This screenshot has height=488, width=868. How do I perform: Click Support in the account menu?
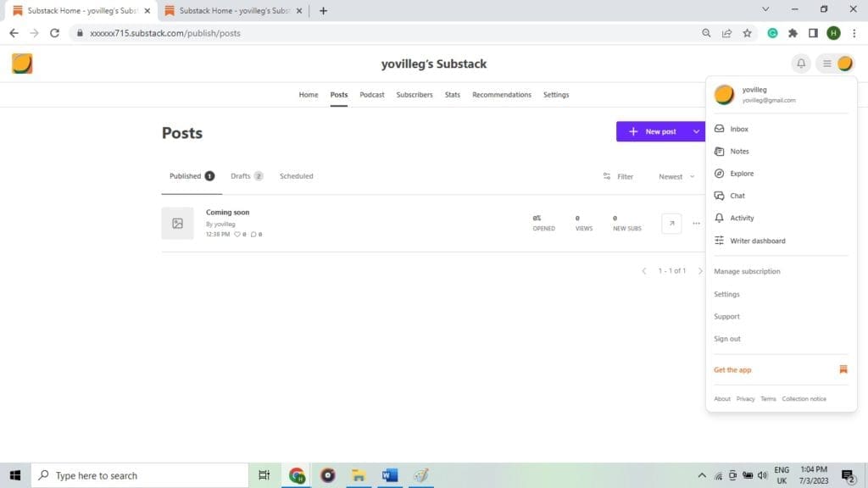pos(726,317)
